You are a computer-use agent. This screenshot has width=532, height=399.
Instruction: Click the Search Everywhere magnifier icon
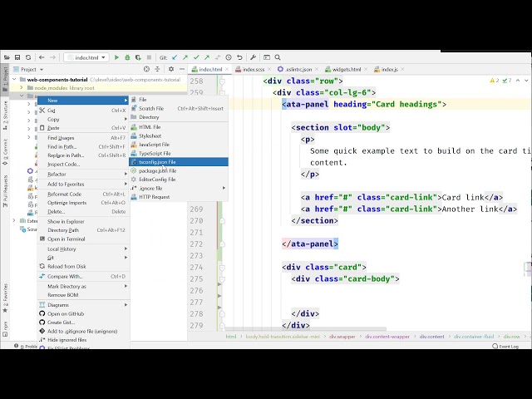pyautogui.click(x=278, y=57)
